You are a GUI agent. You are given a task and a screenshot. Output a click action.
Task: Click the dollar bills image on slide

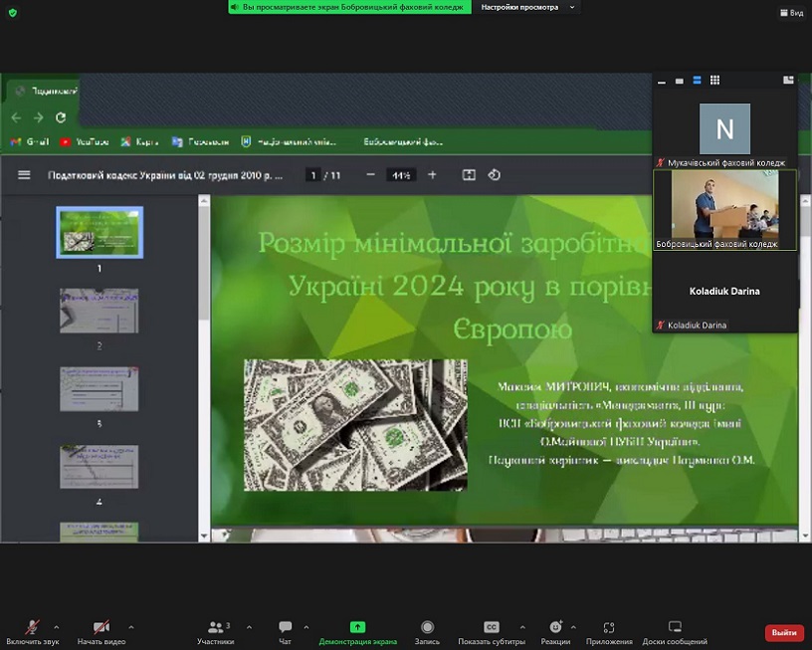[x=355, y=425]
